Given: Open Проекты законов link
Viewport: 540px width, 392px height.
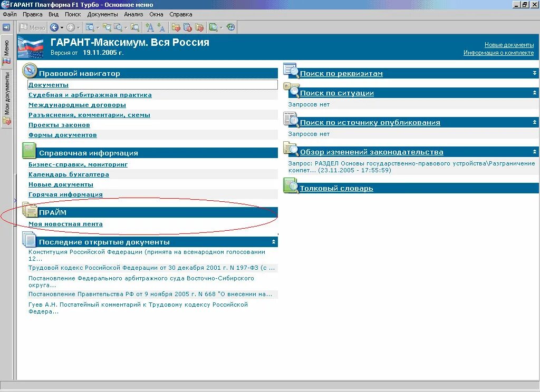Looking at the screenshot, I should pyautogui.click(x=59, y=125).
